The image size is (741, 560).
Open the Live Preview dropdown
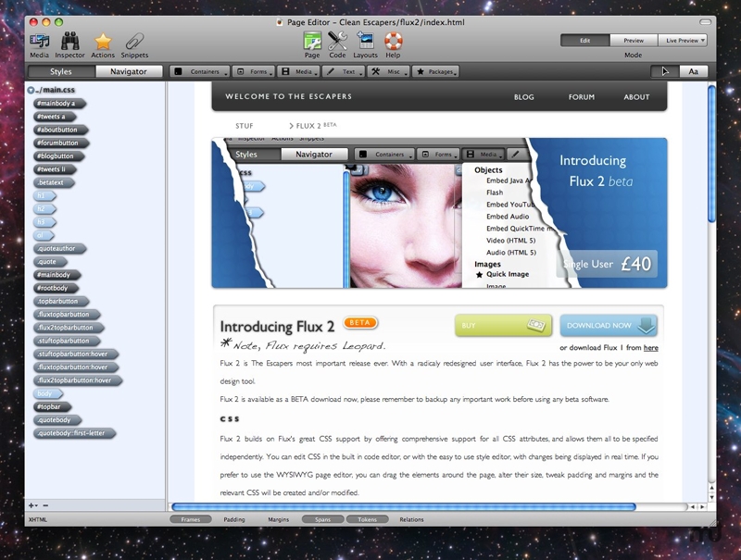pyautogui.click(x=683, y=41)
